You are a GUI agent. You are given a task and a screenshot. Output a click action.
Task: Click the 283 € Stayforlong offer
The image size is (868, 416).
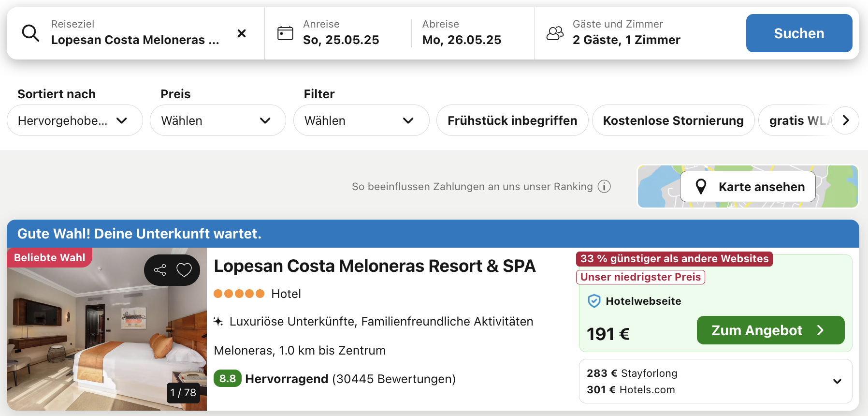[632, 373]
